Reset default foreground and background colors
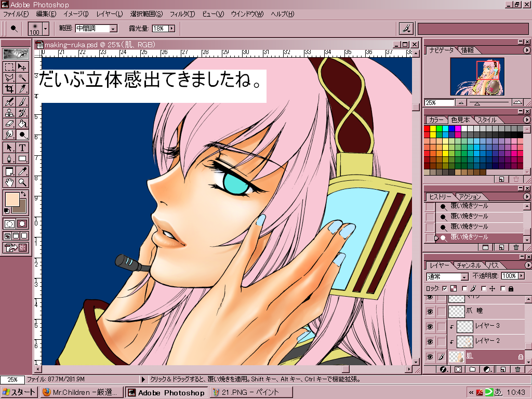 6,211
